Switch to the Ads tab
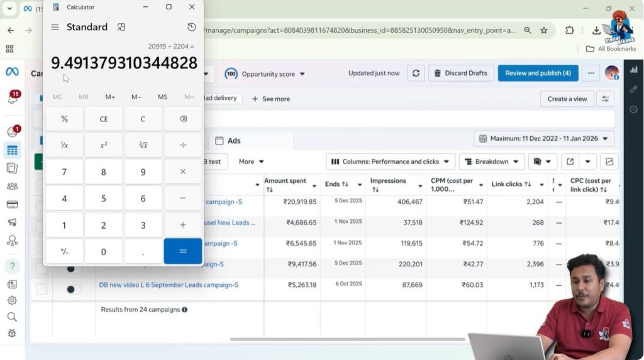 pos(228,141)
